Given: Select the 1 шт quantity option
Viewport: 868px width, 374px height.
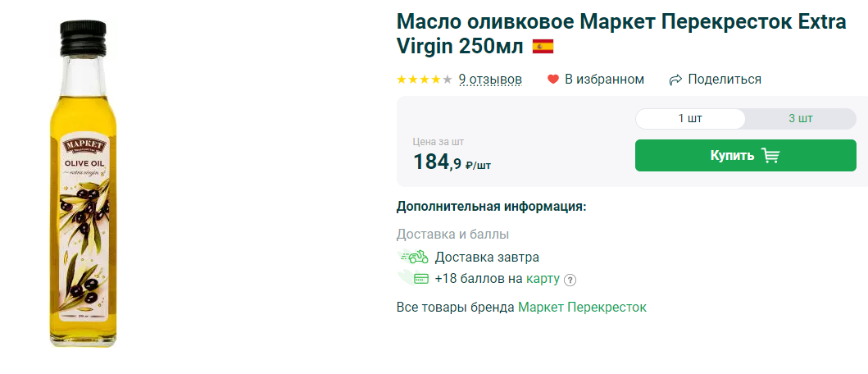Looking at the screenshot, I should coord(690,118).
